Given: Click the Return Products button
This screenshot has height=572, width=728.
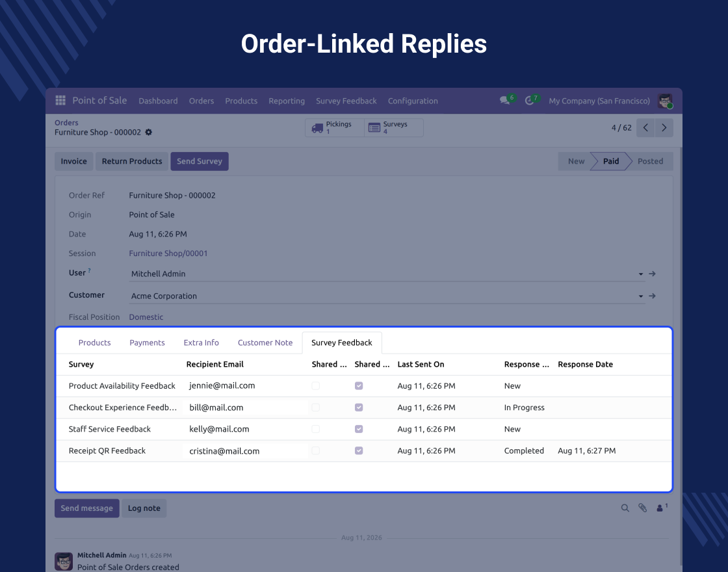Looking at the screenshot, I should point(132,161).
